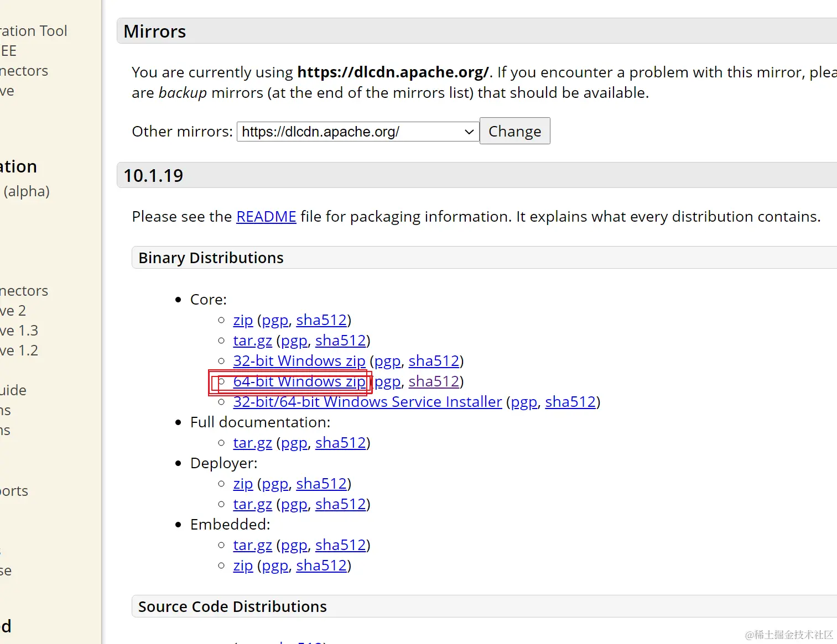Download the Core tar.gz distribution
This screenshot has height=644, width=837.
(x=252, y=341)
